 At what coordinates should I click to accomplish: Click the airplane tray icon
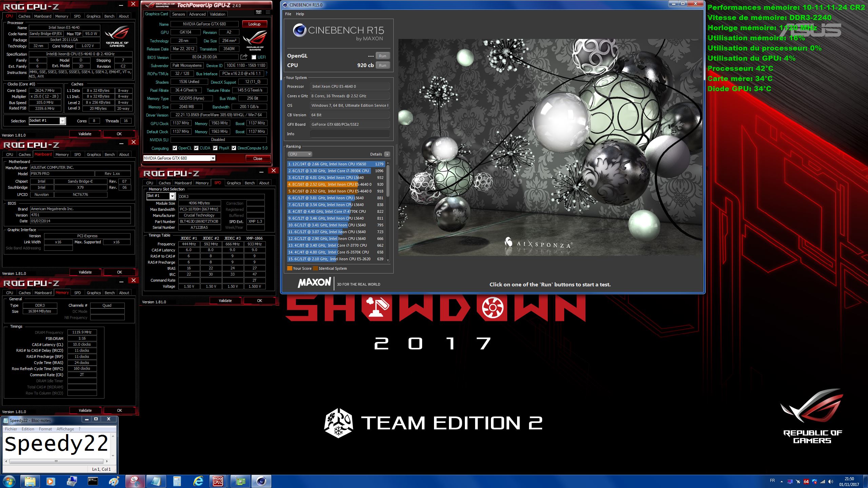(x=798, y=482)
